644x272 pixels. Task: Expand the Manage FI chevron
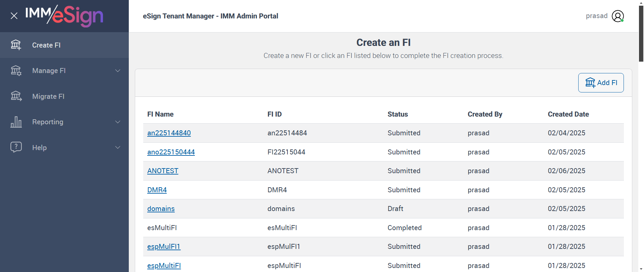pos(118,71)
